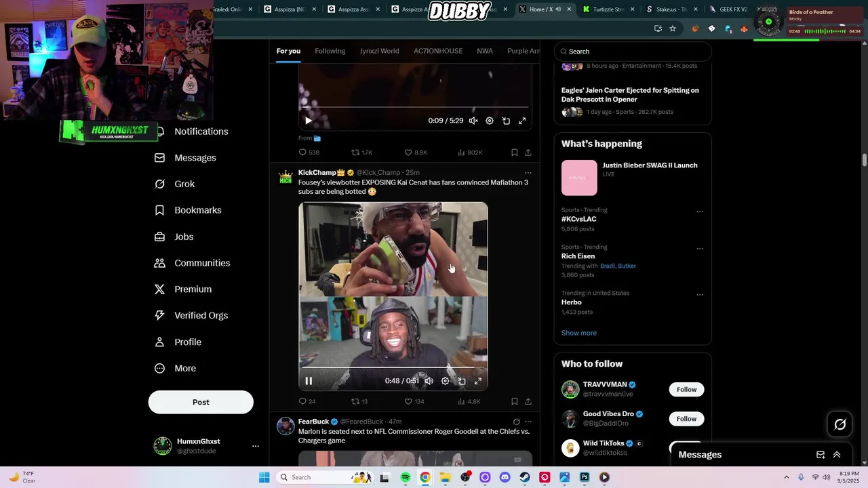Bookmark page with star in address bar
Screen dimensions: 868x488
point(673,28)
